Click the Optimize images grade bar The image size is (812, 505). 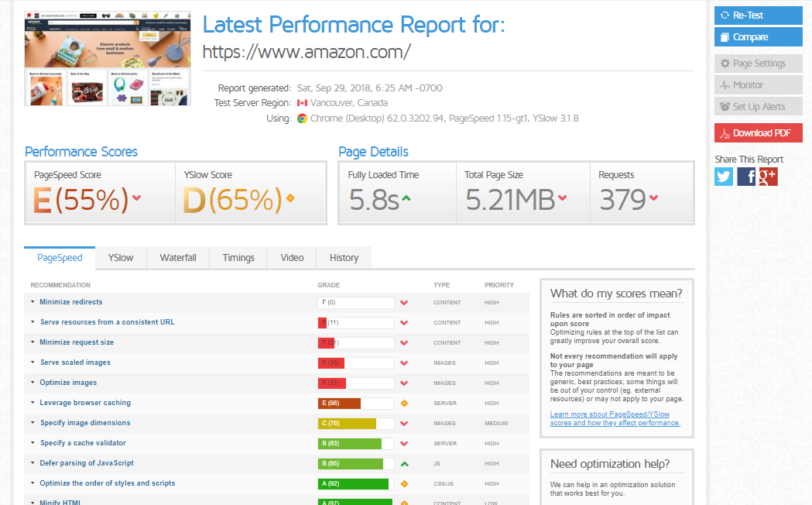356,383
